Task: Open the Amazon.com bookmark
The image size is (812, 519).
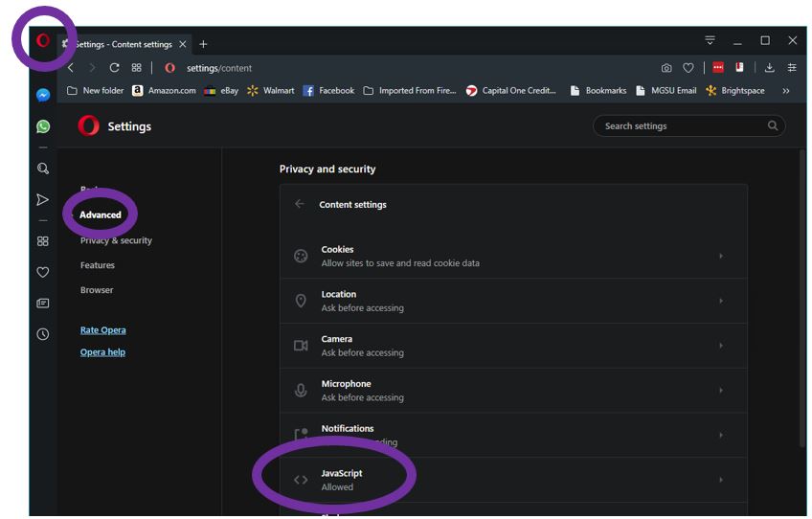Action: click(x=164, y=91)
